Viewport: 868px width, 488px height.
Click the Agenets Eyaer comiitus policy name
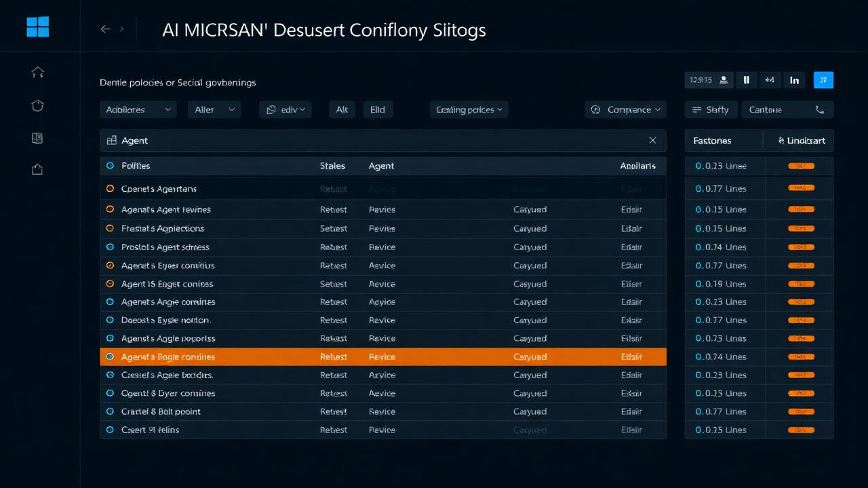click(x=168, y=266)
